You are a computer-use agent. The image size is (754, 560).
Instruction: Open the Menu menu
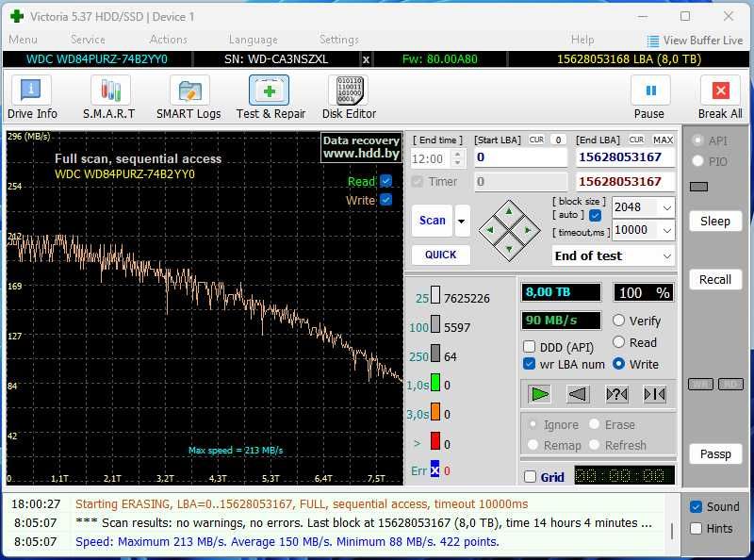pos(23,40)
